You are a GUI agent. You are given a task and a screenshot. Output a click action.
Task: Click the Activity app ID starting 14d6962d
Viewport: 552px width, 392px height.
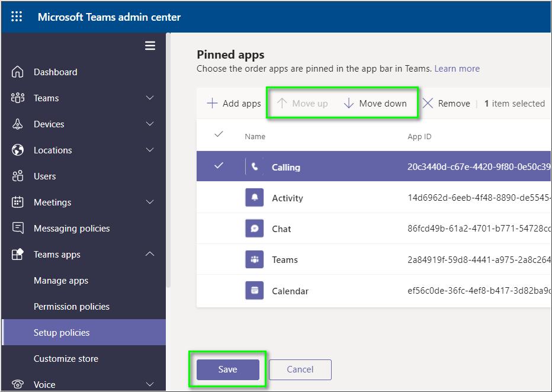coord(479,198)
